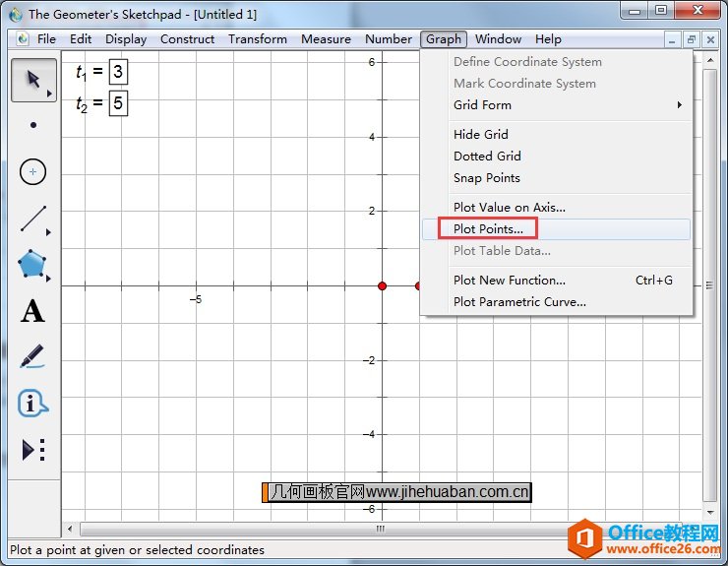Viewport: 728px width, 566px height.
Task: Choose Hide Grid
Action: tap(556, 134)
